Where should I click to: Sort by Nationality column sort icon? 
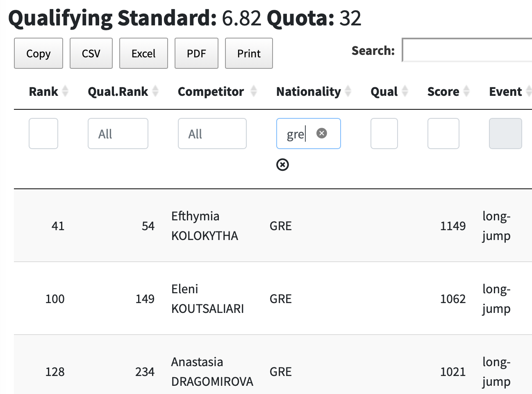click(x=348, y=91)
